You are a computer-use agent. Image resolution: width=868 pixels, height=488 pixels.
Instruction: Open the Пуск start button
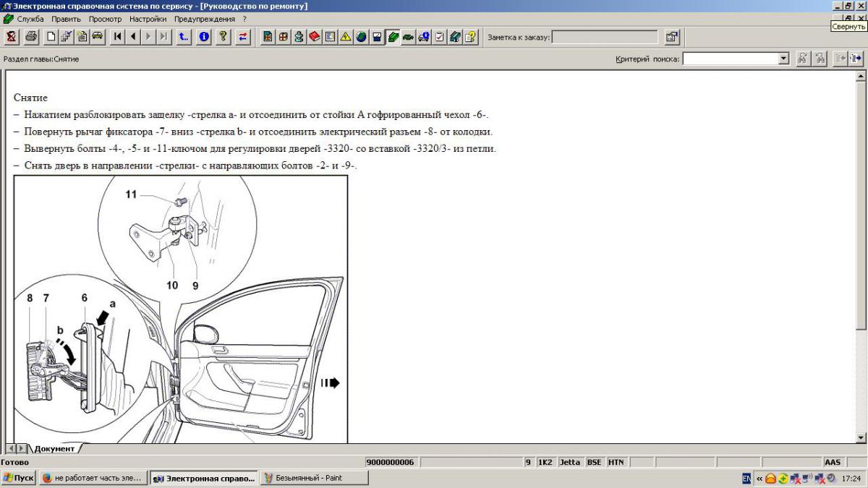pos(19,478)
